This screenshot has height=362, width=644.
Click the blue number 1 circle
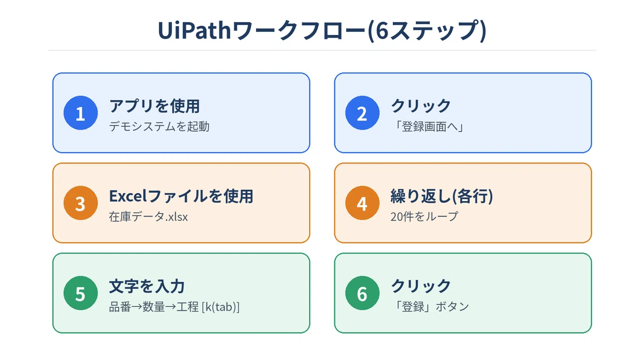tap(80, 113)
